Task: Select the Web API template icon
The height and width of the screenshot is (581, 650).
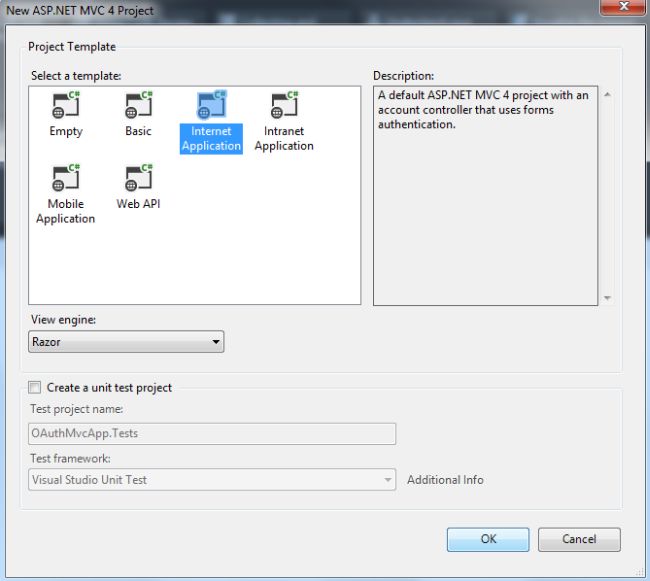Action: [138, 177]
